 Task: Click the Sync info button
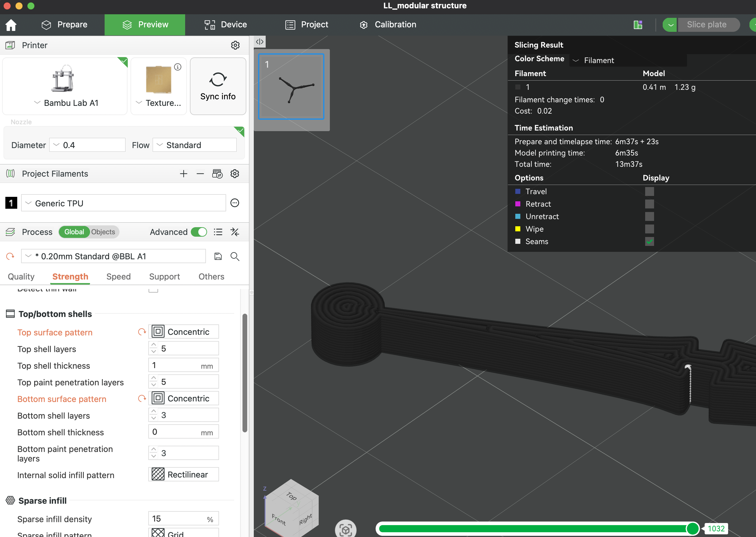point(218,86)
